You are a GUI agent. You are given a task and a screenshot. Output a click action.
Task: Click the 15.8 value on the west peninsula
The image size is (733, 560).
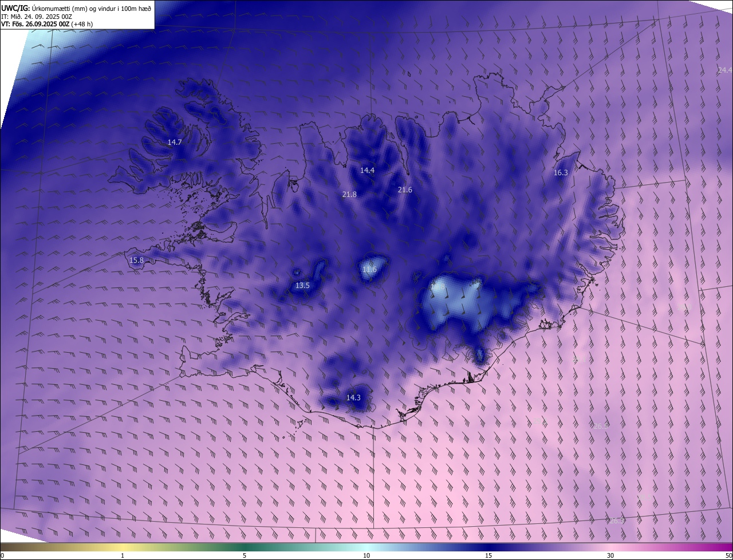click(x=136, y=261)
